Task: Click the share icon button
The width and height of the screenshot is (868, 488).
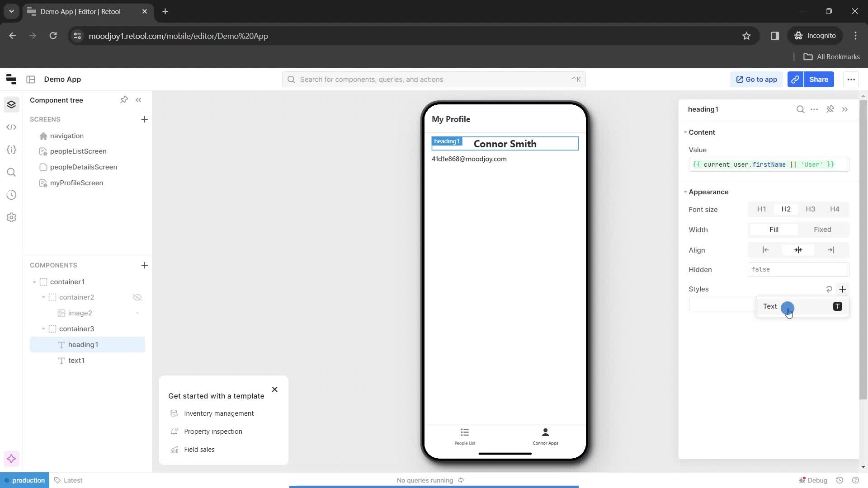Action: (797, 79)
